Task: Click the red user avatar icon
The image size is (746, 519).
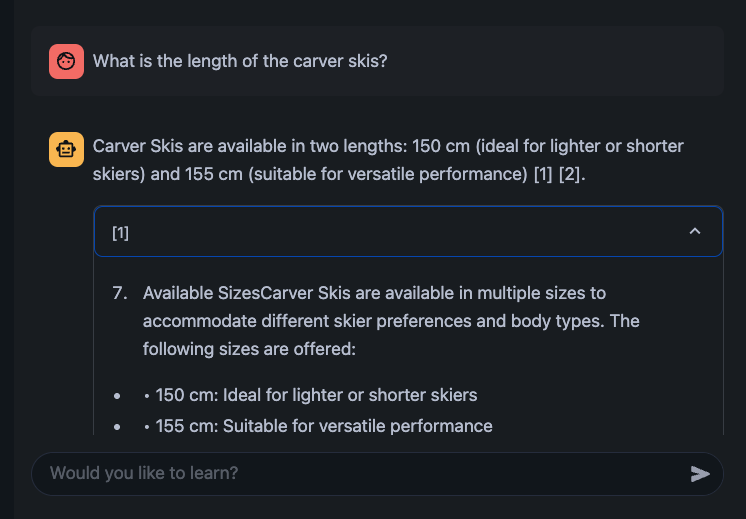Action: (67, 61)
